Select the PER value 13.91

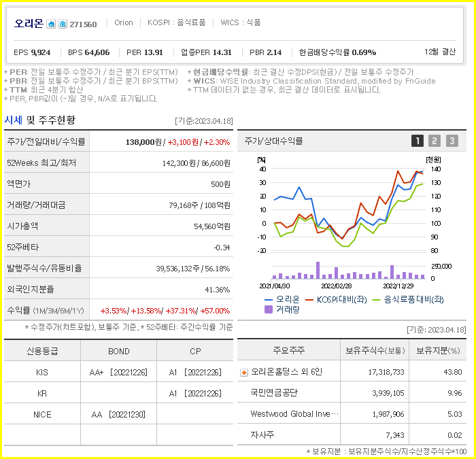[153, 52]
